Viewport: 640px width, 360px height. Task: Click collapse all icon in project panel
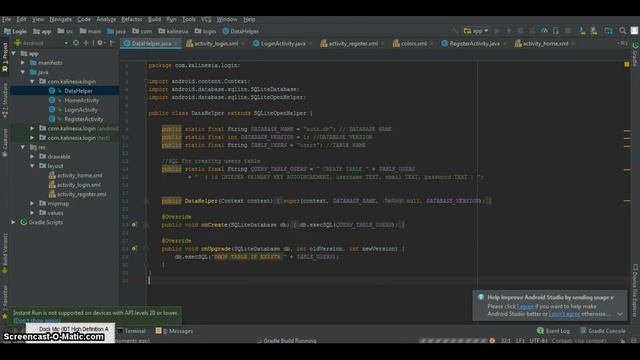coord(86,43)
